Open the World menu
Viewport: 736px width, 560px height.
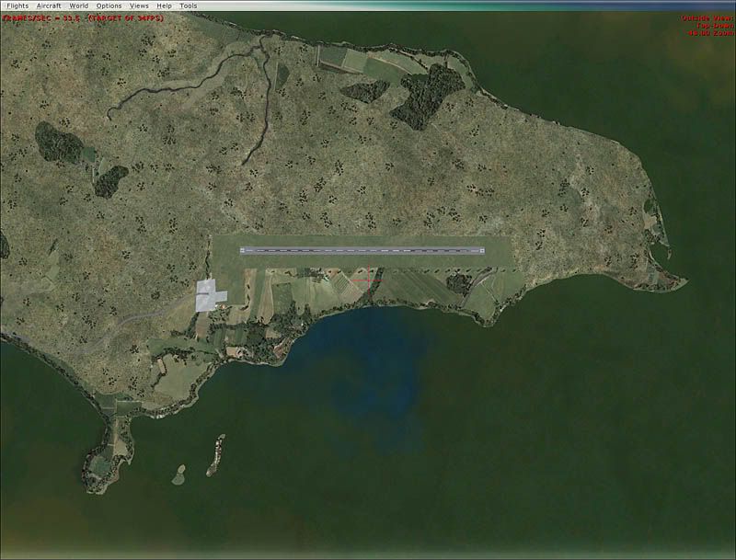(79, 6)
